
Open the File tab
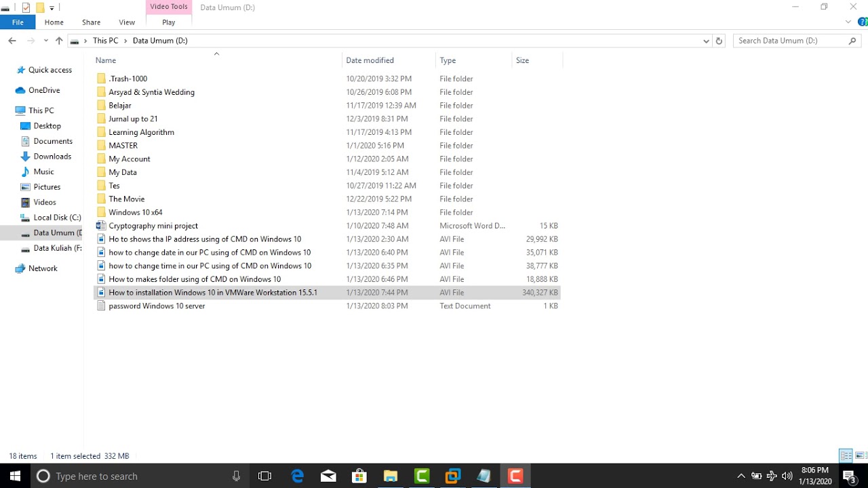point(18,22)
